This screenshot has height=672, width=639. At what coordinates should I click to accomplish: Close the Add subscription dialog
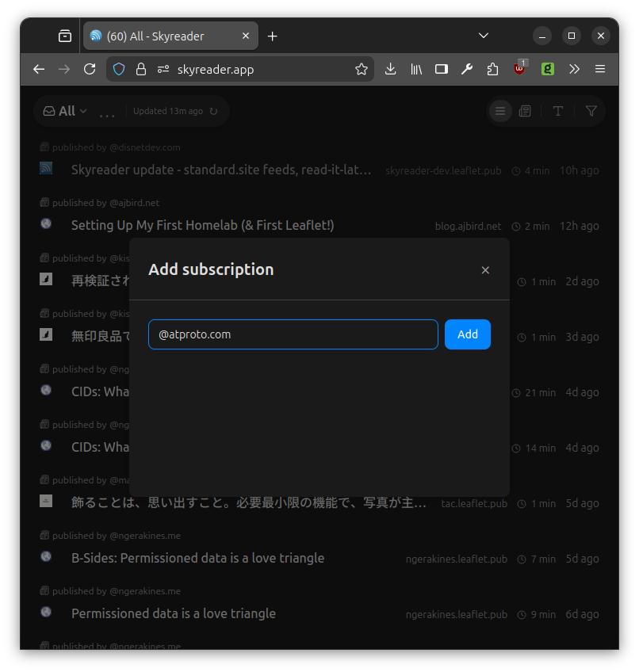[x=485, y=270]
